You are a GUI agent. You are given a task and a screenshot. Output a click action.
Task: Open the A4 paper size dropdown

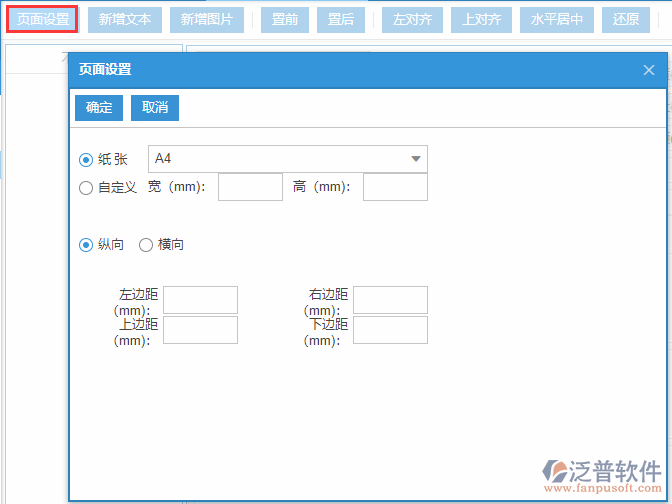click(288, 159)
